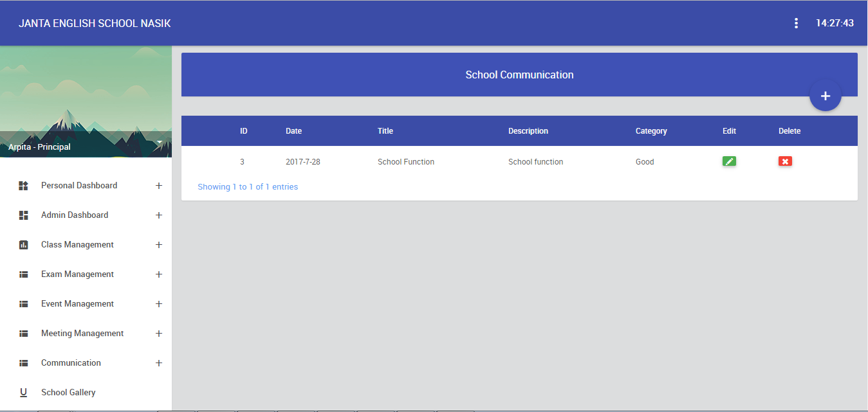Click the School Gallery underline icon
The width and height of the screenshot is (868, 412).
pos(24,393)
